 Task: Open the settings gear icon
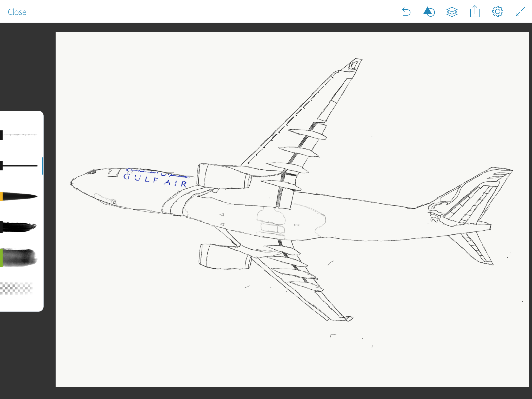coord(497,12)
